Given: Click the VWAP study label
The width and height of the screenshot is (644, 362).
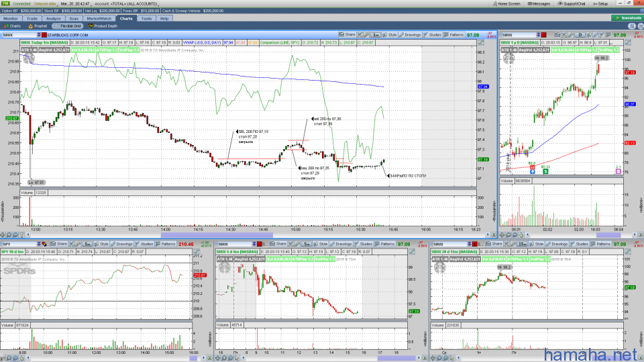Looking at the screenshot, I should [202, 42].
